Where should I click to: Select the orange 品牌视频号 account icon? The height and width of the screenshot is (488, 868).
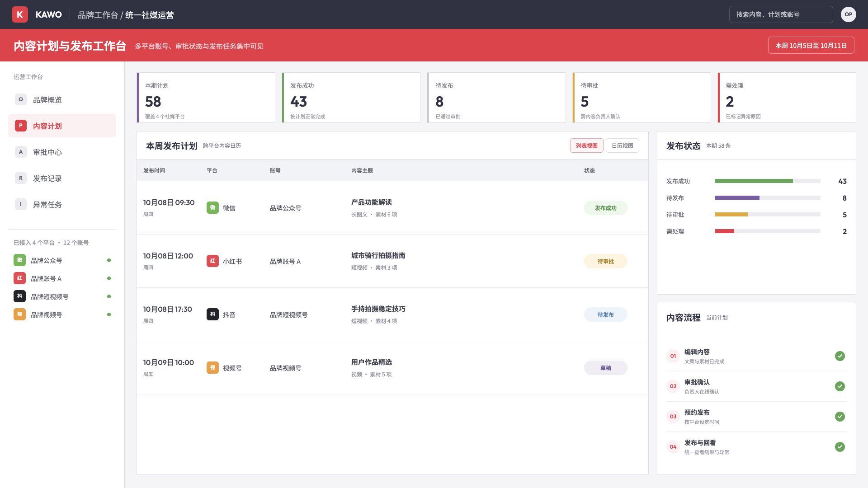tap(19, 314)
